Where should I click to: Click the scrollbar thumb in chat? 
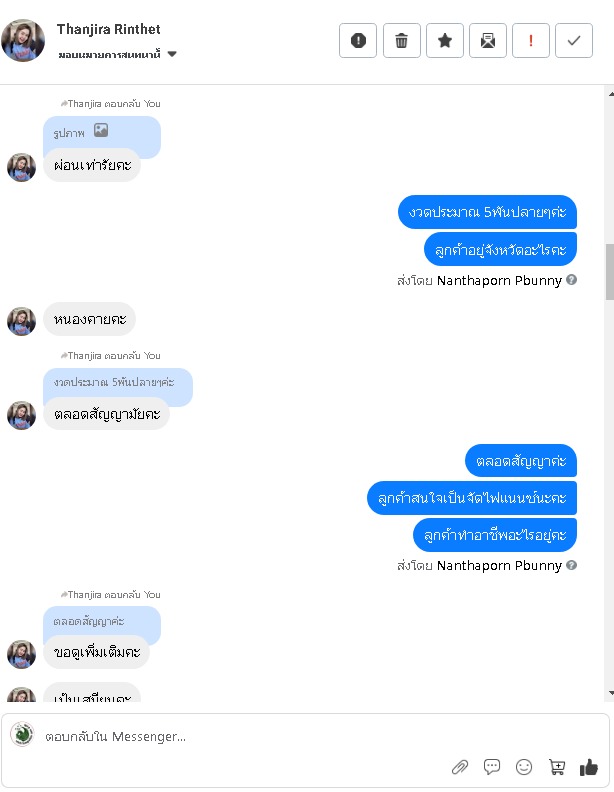click(609, 272)
